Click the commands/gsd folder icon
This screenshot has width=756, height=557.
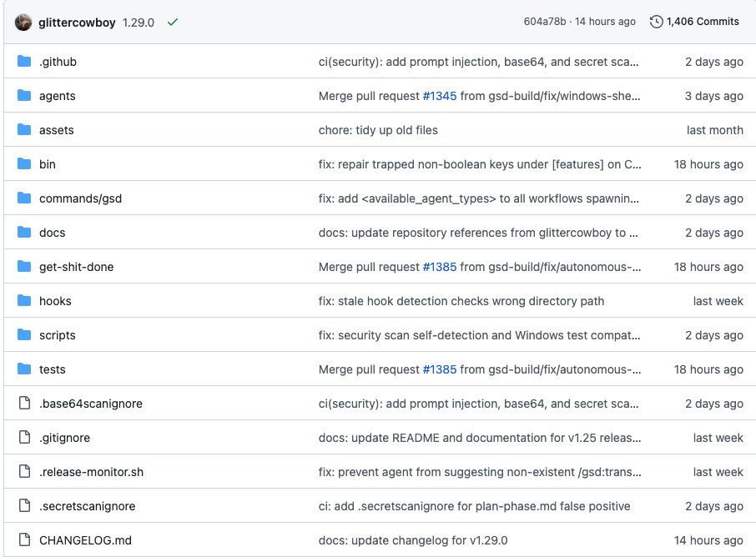[24, 198]
